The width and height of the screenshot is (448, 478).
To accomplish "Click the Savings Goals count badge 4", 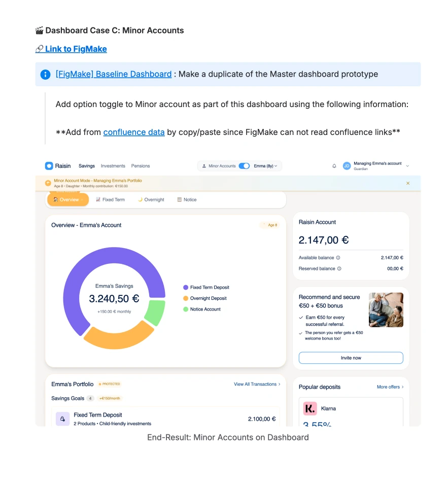I will click(90, 398).
